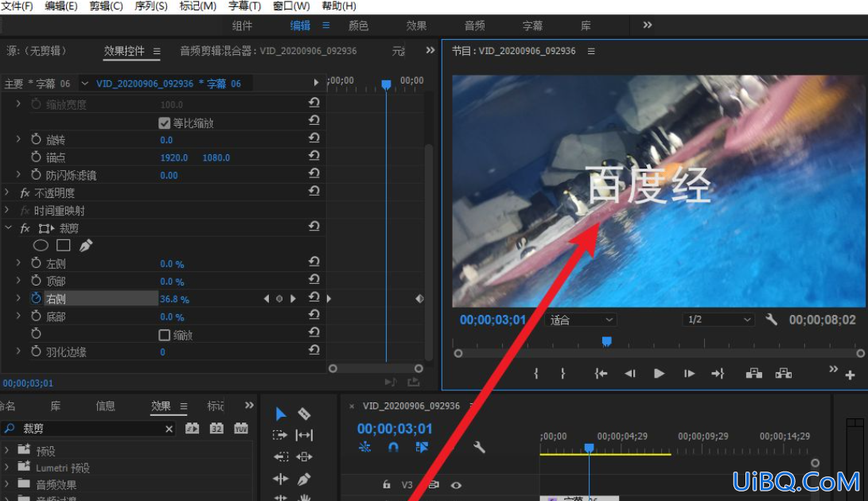The height and width of the screenshot is (501, 868).
Task: Clear the 裁剪 effects search
Action: (x=169, y=429)
